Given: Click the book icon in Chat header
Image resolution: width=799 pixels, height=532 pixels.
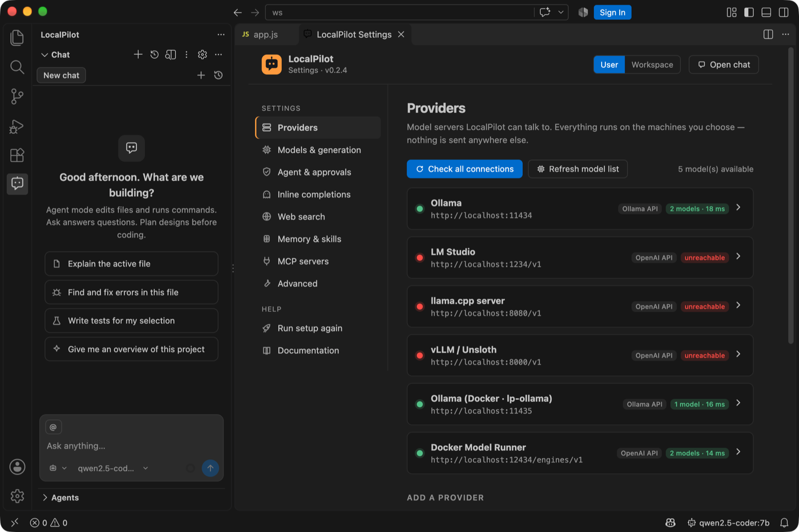Looking at the screenshot, I should click(170, 54).
